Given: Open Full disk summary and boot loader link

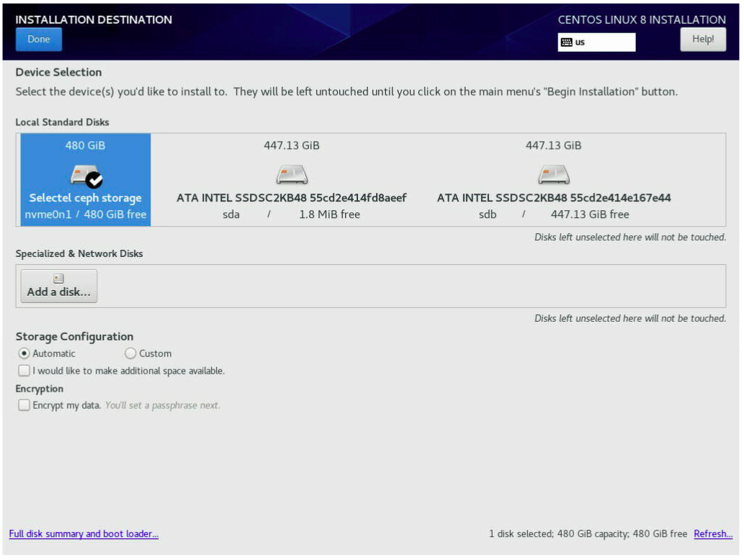Looking at the screenshot, I should click(x=84, y=534).
